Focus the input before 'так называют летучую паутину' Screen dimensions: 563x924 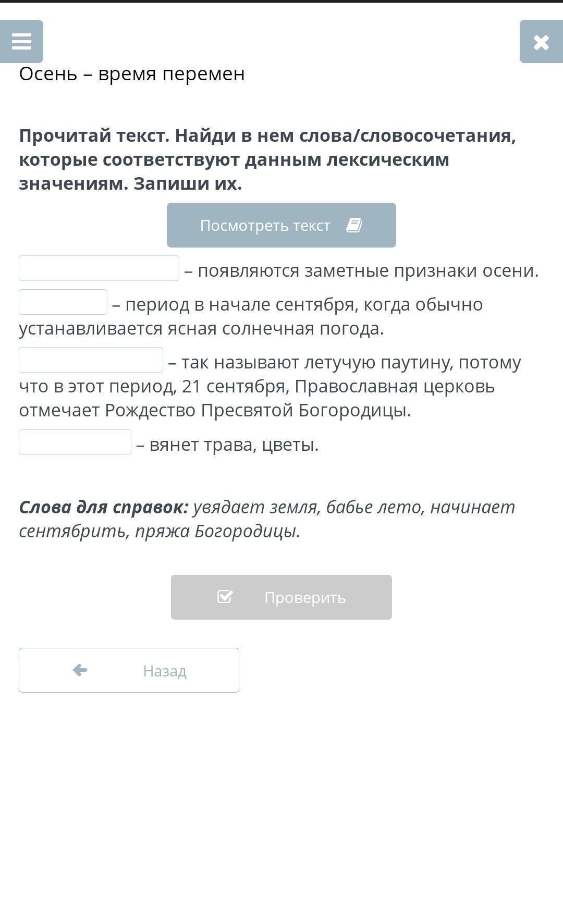(x=91, y=360)
